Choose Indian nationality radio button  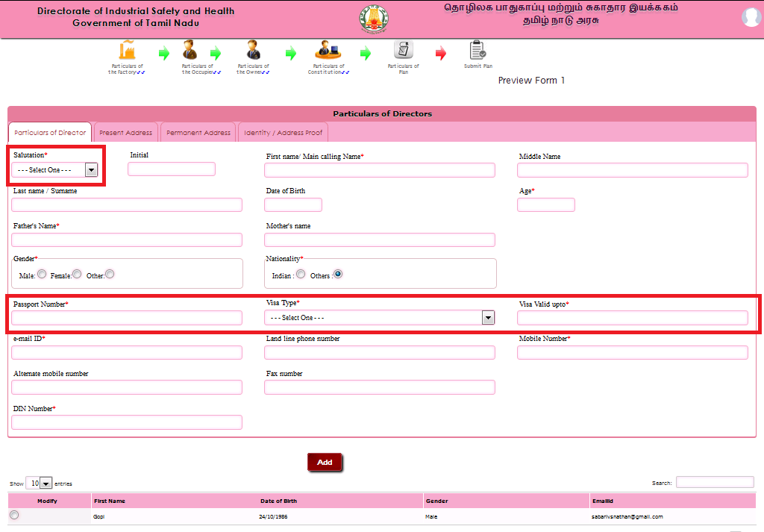(x=301, y=275)
